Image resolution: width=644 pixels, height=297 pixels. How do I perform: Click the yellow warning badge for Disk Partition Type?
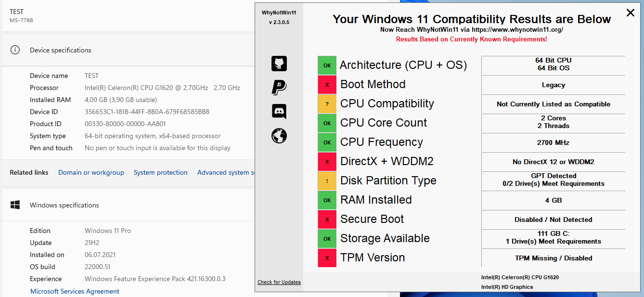327,181
